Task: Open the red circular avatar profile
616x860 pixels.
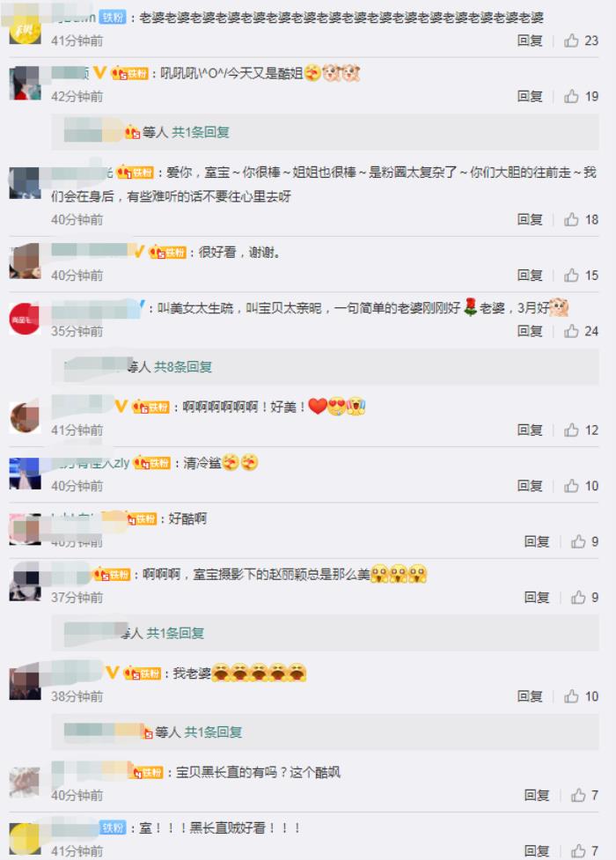Action: (25, 318)
